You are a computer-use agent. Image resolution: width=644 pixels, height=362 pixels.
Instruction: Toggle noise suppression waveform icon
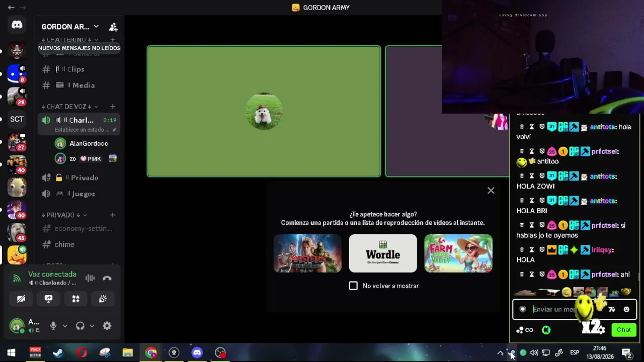coord(90,278)
